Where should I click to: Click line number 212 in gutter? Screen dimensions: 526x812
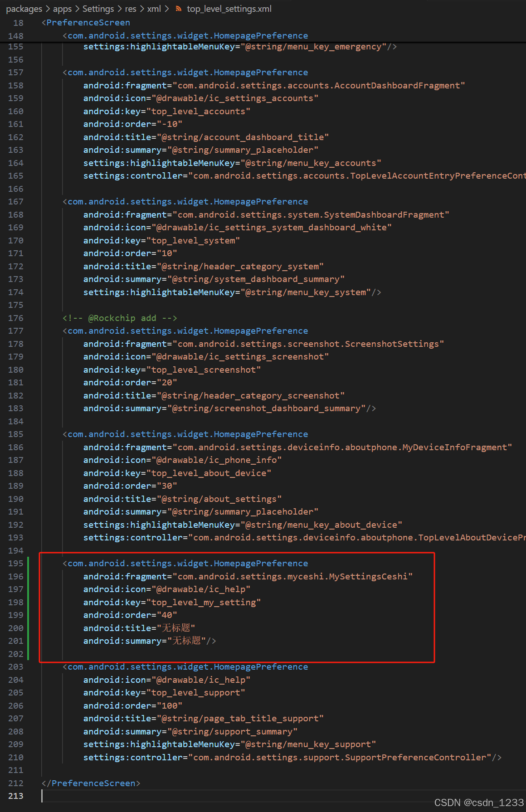(x=16, y=783)
